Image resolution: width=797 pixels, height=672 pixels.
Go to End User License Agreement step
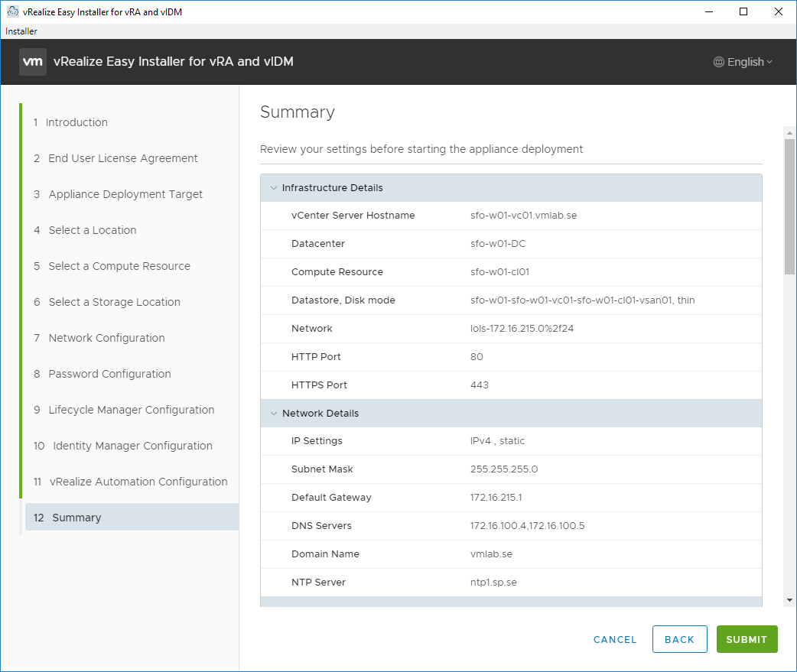pyautogui.click(x=115, y=158)
